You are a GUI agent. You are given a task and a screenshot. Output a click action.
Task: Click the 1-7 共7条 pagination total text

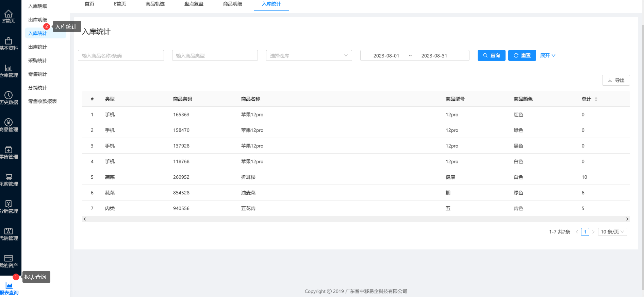tap(560, 232)
